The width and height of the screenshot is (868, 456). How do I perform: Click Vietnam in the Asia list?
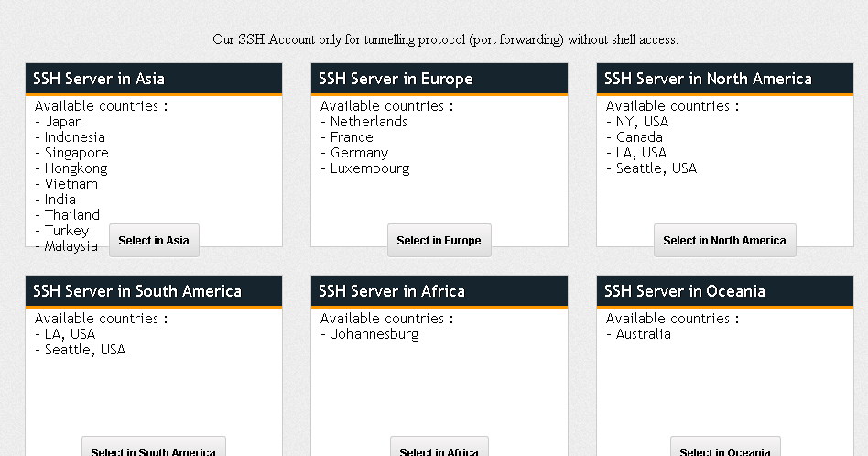point(71,184)
